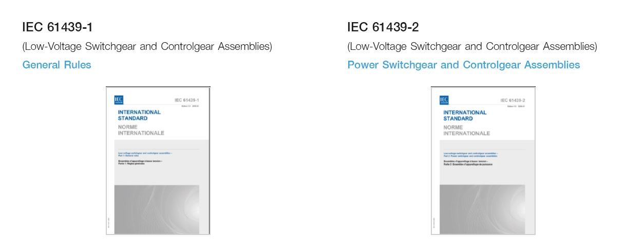Screen dimensions: 644x252
Task: Click the blue Part 2 title on cover
Action: (x=470, y=155)
